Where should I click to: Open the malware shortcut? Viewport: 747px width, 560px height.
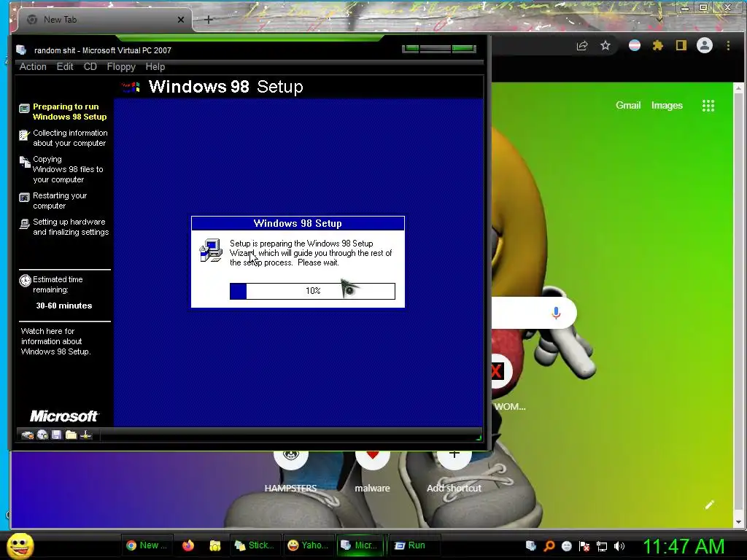373,472
